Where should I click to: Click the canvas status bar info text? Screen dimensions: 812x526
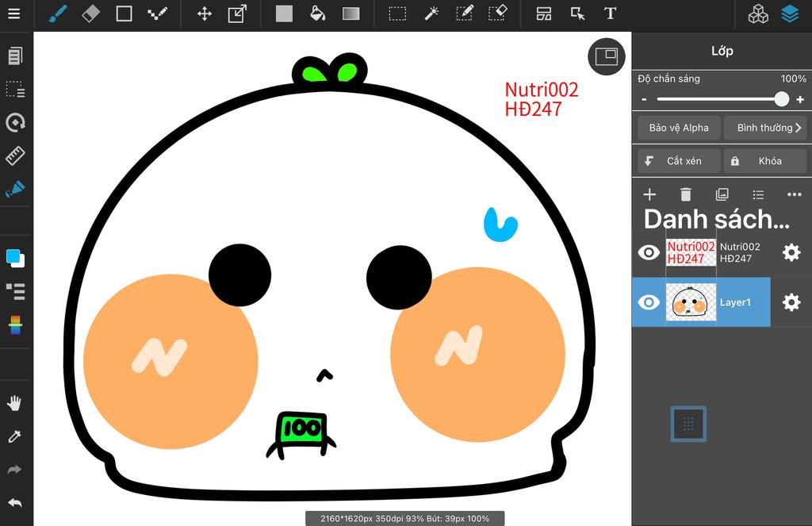pyautogui.click(x=404, y=518)
